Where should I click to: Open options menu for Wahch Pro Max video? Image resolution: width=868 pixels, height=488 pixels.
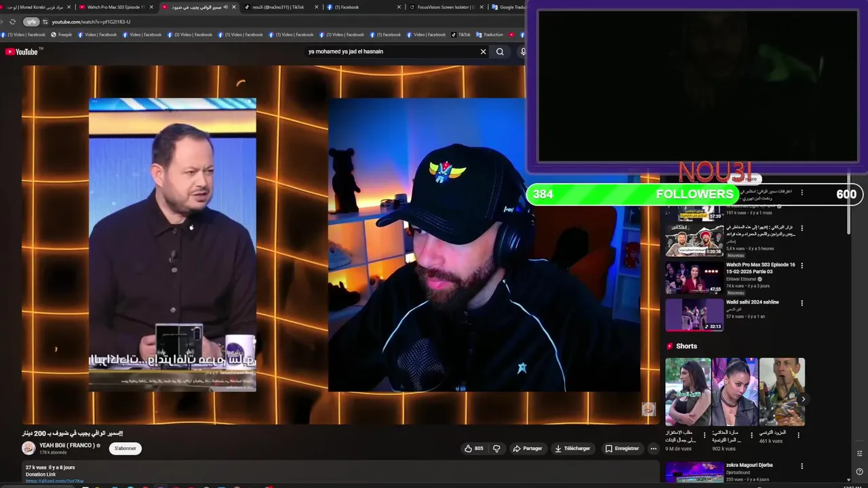click(802, 266)
